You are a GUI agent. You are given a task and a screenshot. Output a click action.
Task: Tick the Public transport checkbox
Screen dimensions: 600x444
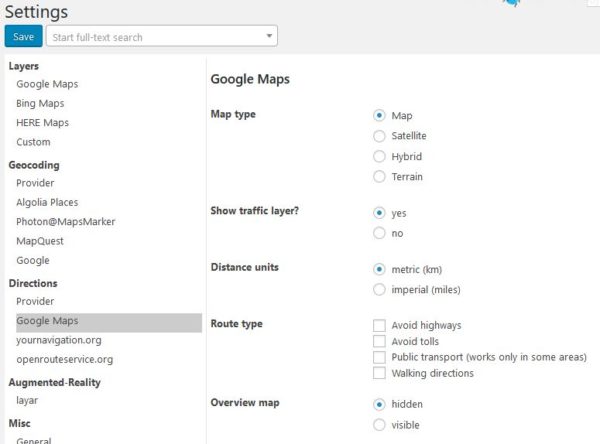379,357
